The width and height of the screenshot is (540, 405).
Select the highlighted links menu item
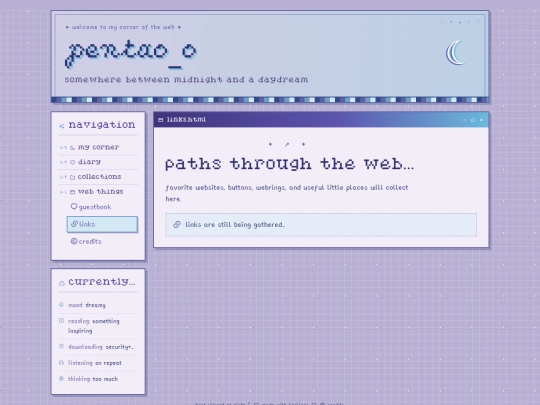pos(102,224)
